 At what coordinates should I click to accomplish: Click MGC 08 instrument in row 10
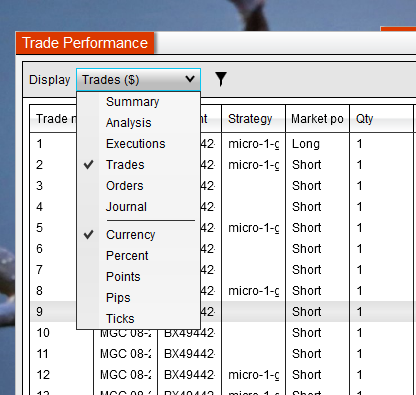[125, 333]
